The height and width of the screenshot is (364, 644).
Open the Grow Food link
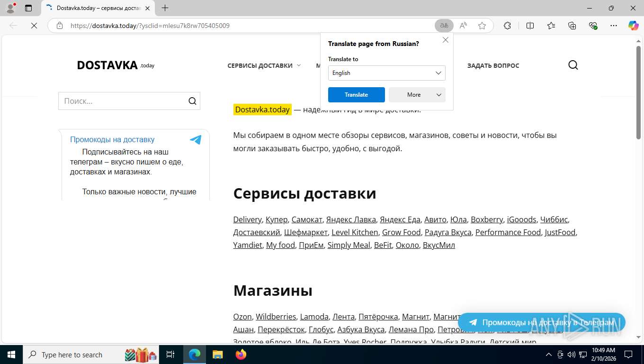click(402, 232)
